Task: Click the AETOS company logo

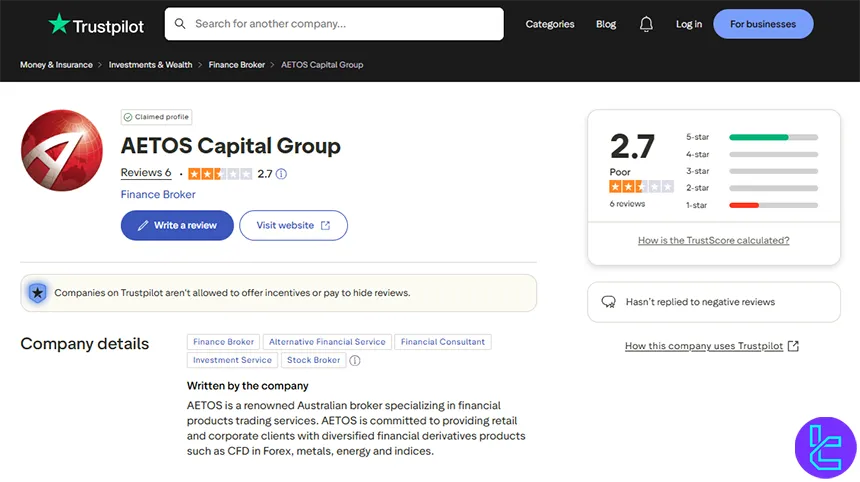Action: pos(62,150)
